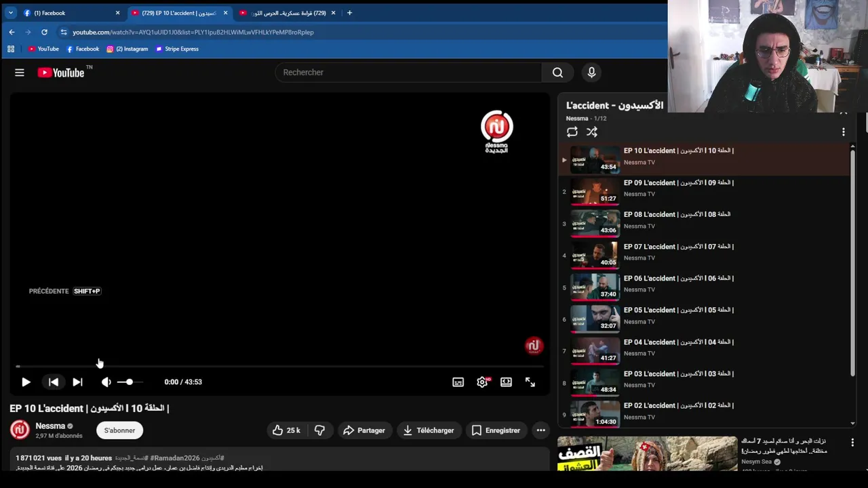Open the Nessma channel avatar
The image size is (868, 488).
20,430
